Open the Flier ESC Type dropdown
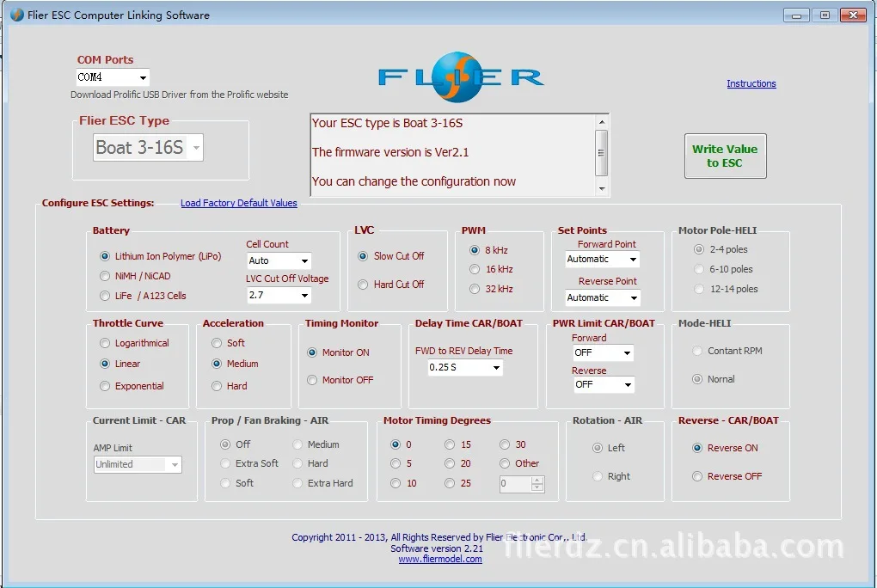 pos(148,148)
